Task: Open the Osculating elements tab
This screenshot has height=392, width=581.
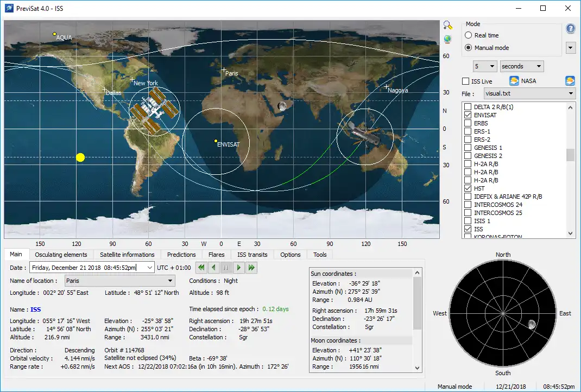Action: (61, 254)
